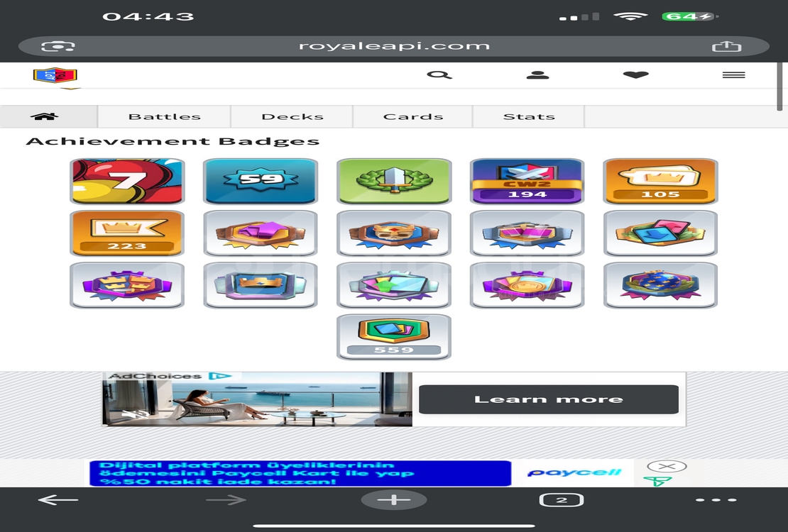Screen dimensions: 788x532
Task: Tap the seaside balcony ad image
Action: pyautogui.click(x=257, y=399)
